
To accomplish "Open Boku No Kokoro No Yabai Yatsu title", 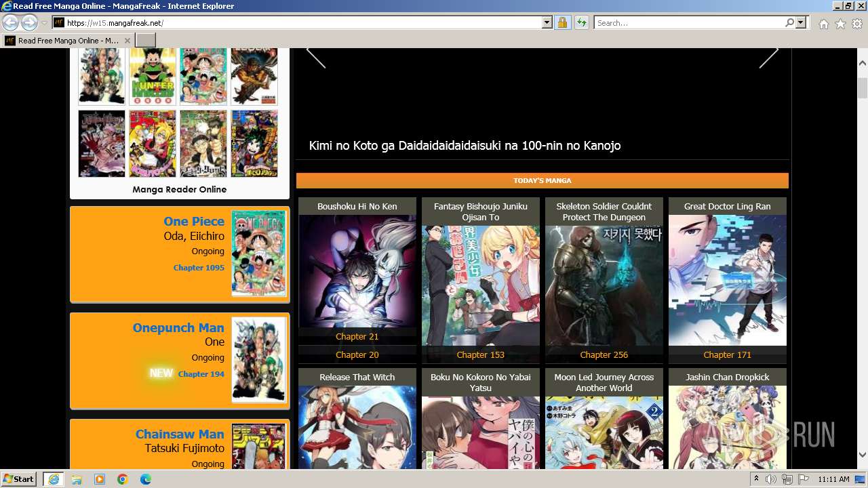I will coord(481,382).
